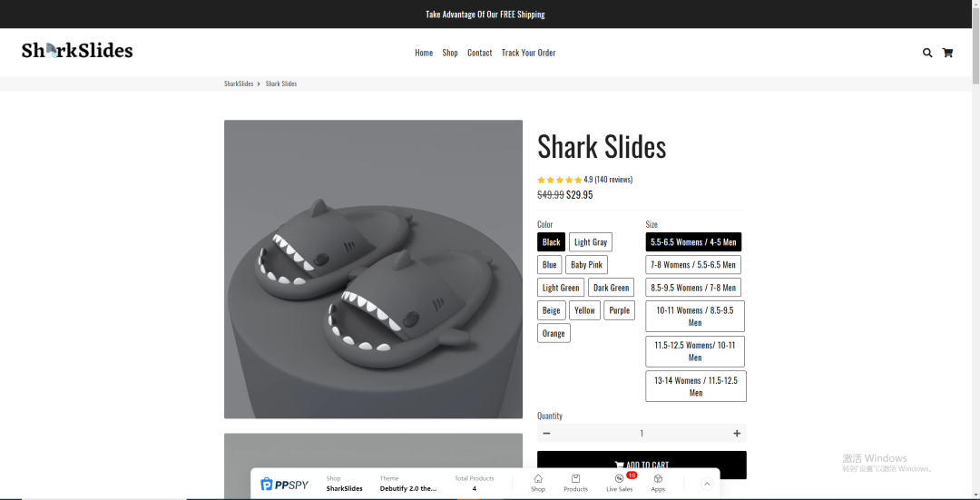Click the Total Products value 4

(474, 489)
